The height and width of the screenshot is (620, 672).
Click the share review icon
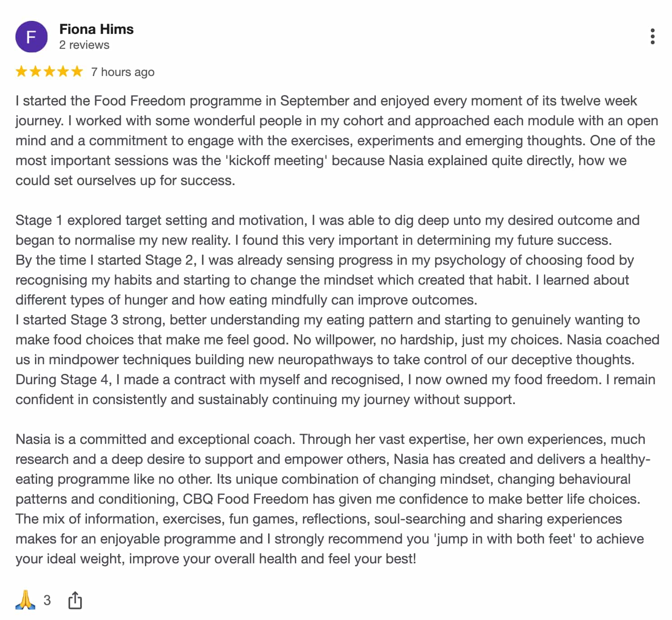click(75, 601)
